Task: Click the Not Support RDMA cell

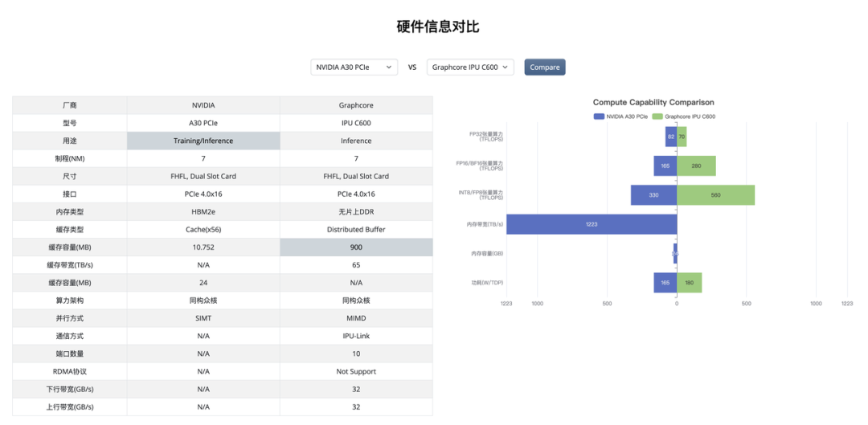Action: click(356, 371)
